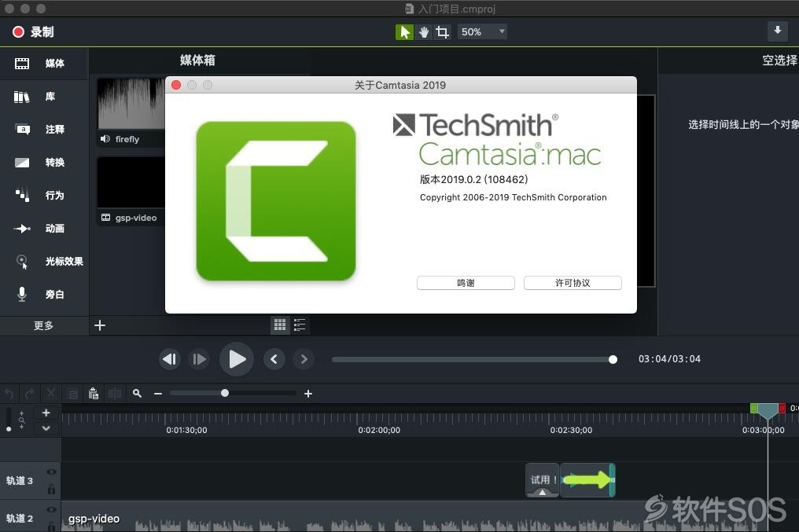This screenshot has width=799, height=532.
Task: Play the video preview
Action: pyautogui.click(x=237, y=359)
